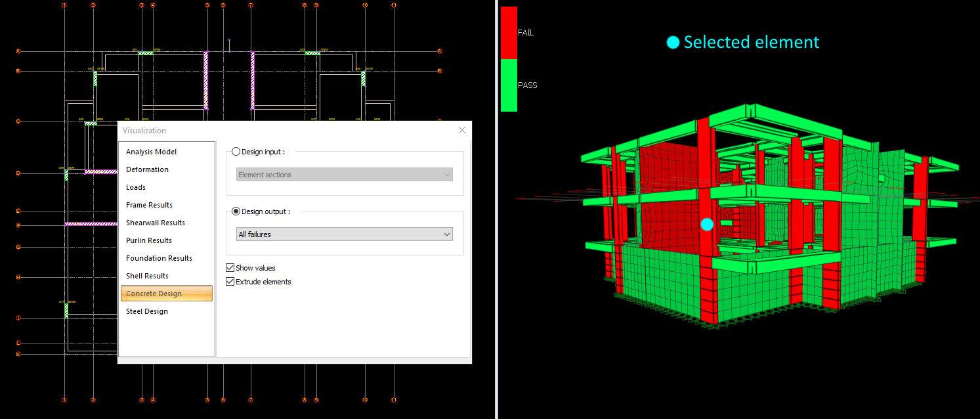Uncheck the Show values checkbox
The width and height of the screenshot is (980, 419).
coord(230,268)
